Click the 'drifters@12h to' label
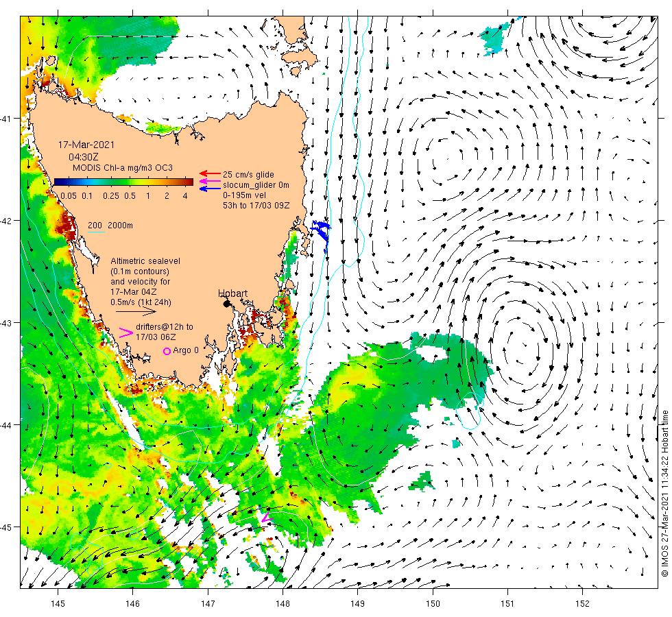 (165, 327)
